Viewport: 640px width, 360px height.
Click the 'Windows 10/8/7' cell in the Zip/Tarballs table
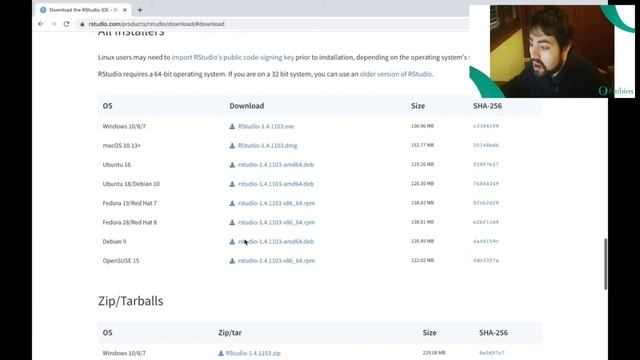click(124, 353)
